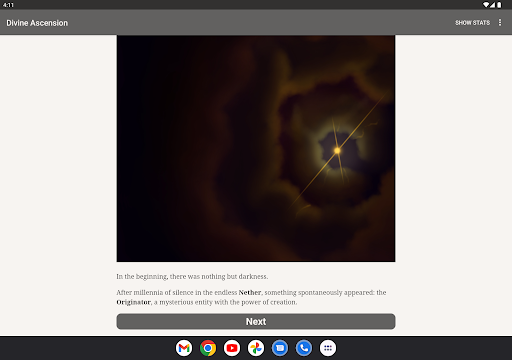This screenshot has height=360, width=512.
Task: Launch the Phone dialer app
Action: (304, 348)
